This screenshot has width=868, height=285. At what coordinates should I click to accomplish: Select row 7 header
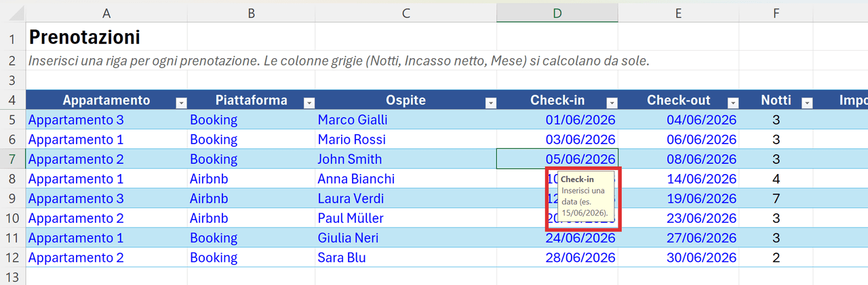[12, 159]
